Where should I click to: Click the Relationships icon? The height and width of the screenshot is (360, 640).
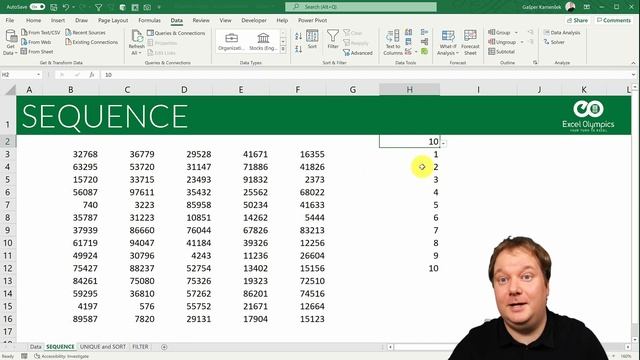coord(424,42)
